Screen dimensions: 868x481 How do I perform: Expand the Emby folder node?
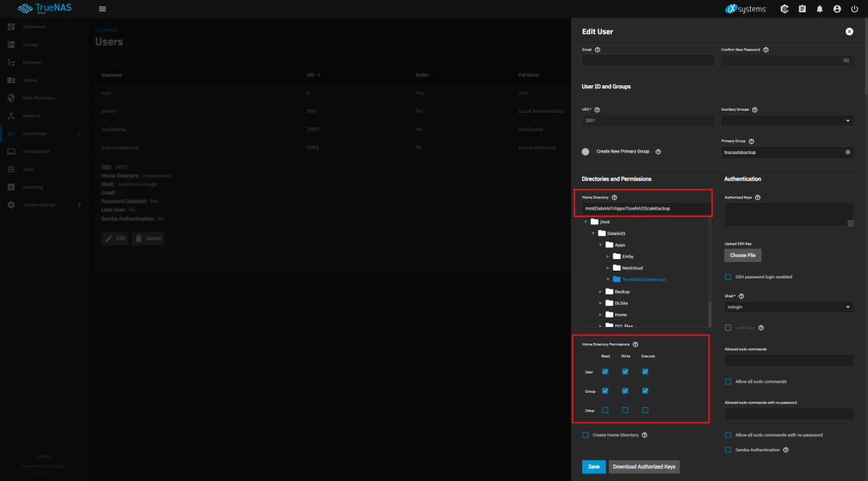pos(608,257)
